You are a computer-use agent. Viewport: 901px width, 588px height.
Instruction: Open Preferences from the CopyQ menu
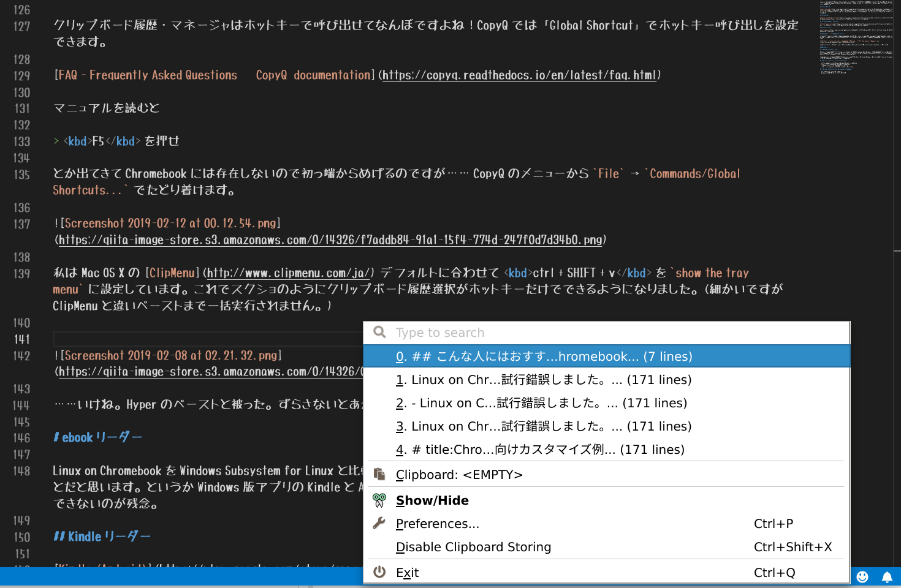coord(438,523)
